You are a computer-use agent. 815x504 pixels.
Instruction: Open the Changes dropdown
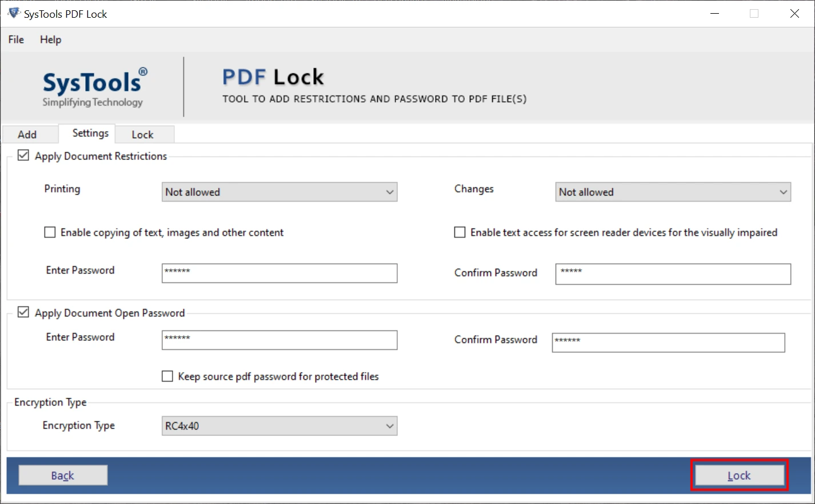point(673,192)
